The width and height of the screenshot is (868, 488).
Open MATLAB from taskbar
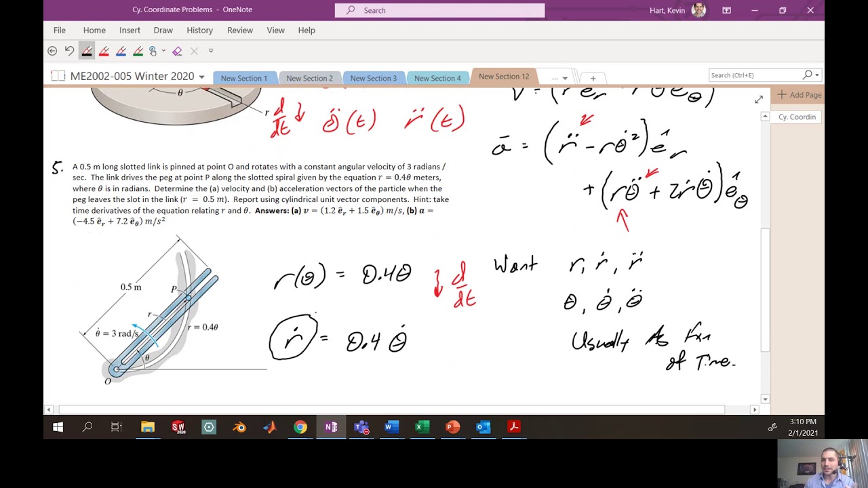coord(270,427)
